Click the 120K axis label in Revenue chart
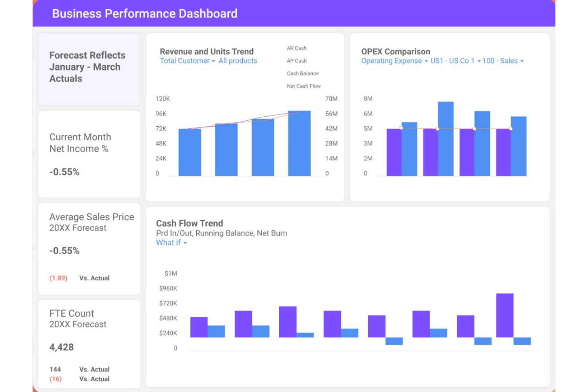 162,98
